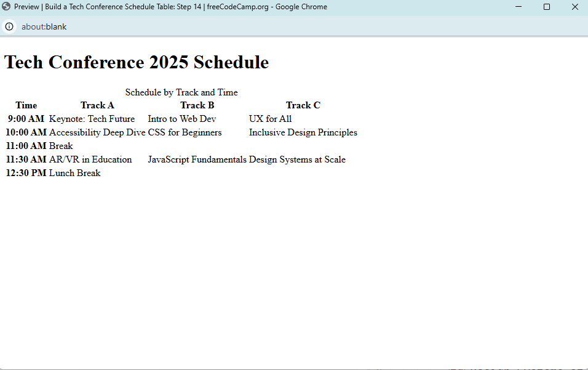Click the Keynote: Tech Future cell
588x370 pixels.
pos(92,119)
